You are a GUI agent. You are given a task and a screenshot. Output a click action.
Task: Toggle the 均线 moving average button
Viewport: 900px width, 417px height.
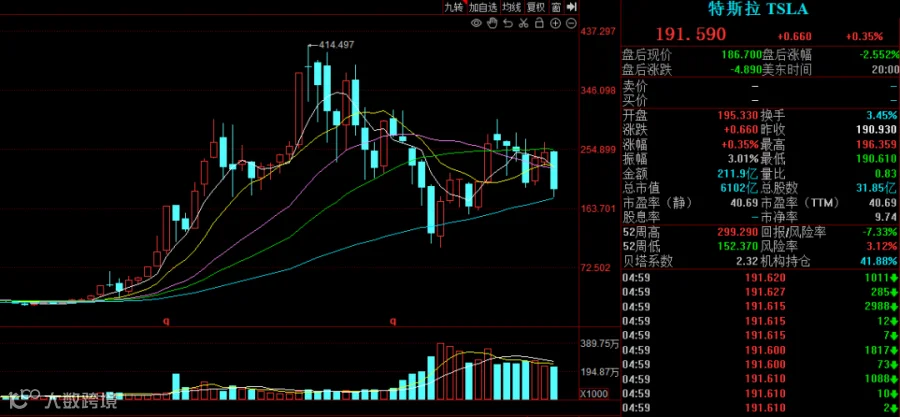(511, 7)
